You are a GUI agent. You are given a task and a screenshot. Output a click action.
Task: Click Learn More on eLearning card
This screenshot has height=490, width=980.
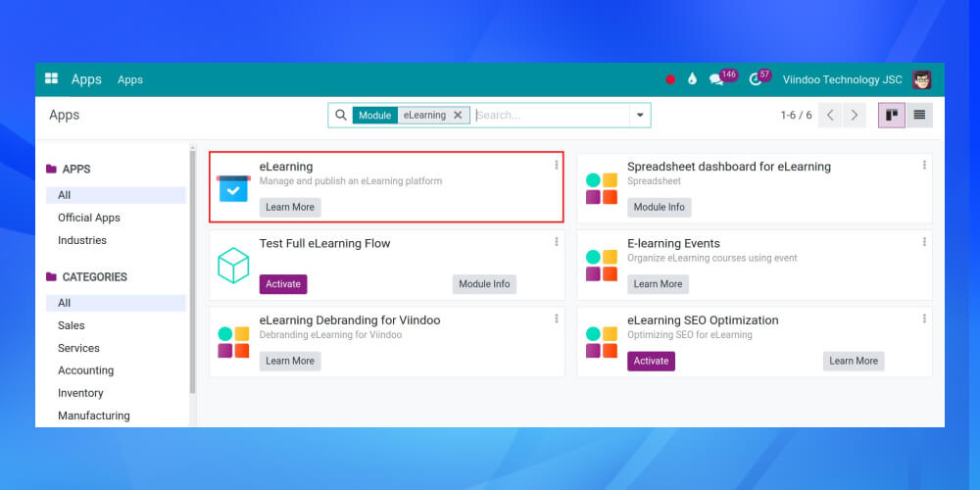[x=290, y=207]
